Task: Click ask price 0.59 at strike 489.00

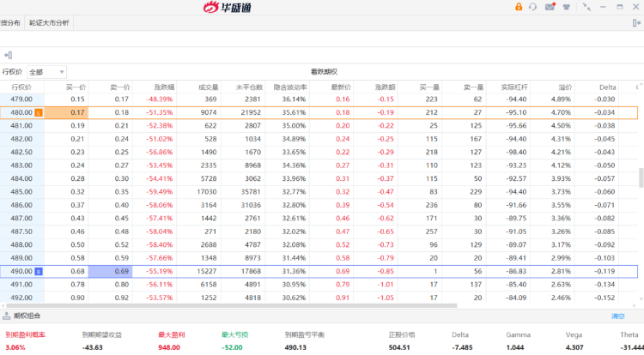Action: pos(122,258)
